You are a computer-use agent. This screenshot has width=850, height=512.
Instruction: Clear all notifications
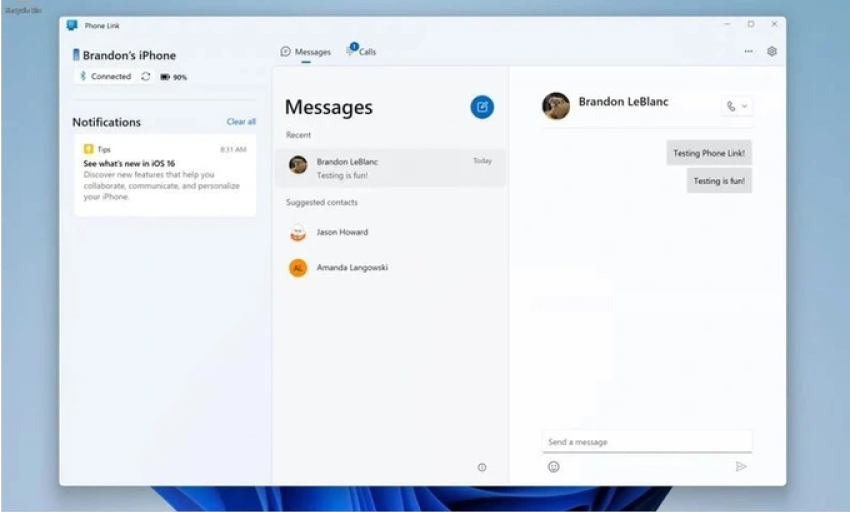click(x=241, y=121)
